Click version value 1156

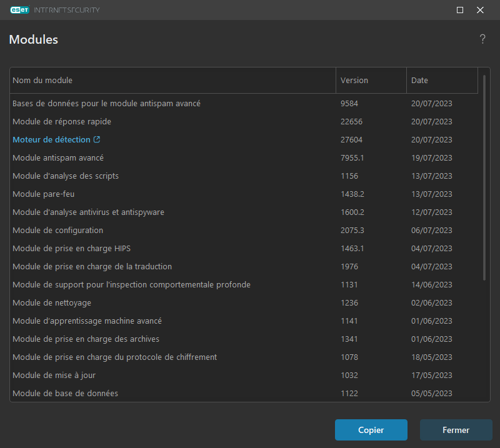pos(349,176)
